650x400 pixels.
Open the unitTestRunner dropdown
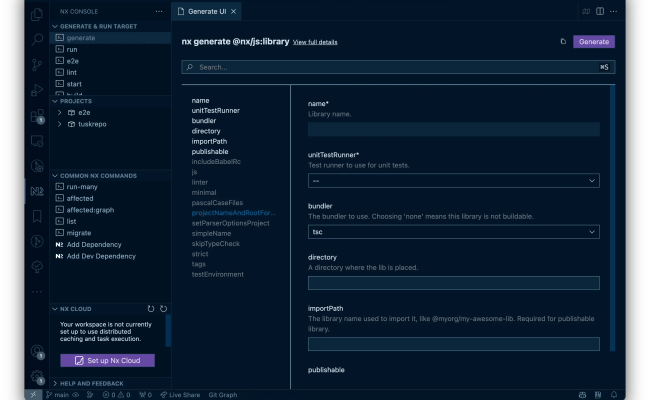click(x=454, y=181)
